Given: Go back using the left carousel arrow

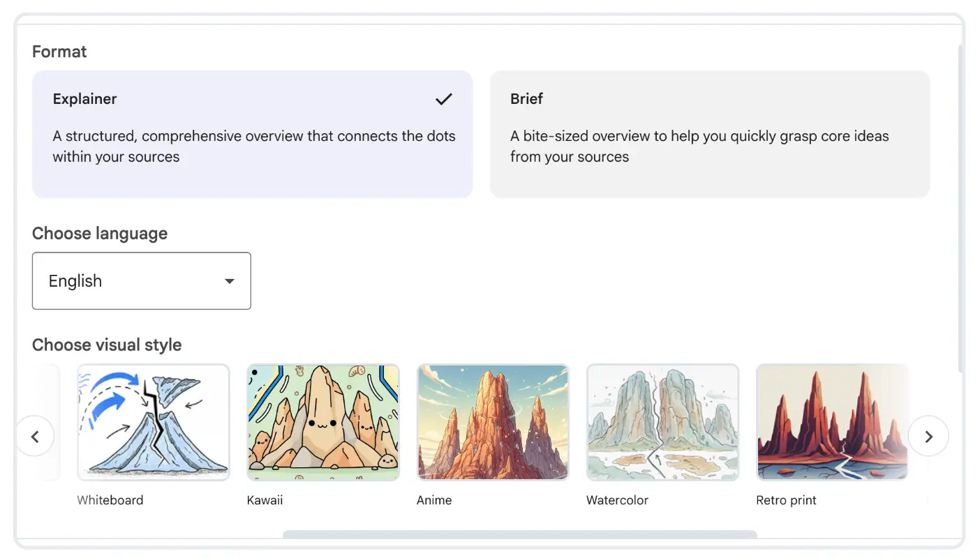Looking at the screenshot, I should coord(36,436).
